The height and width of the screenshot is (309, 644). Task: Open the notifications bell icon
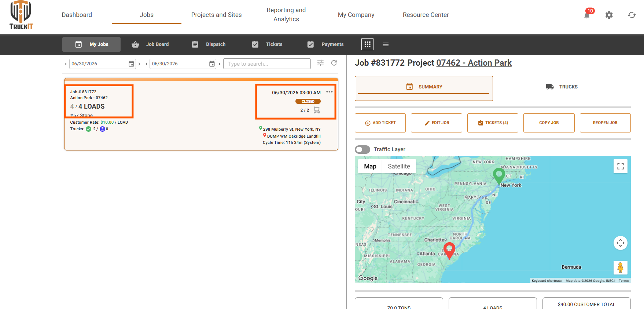(587, 15)
